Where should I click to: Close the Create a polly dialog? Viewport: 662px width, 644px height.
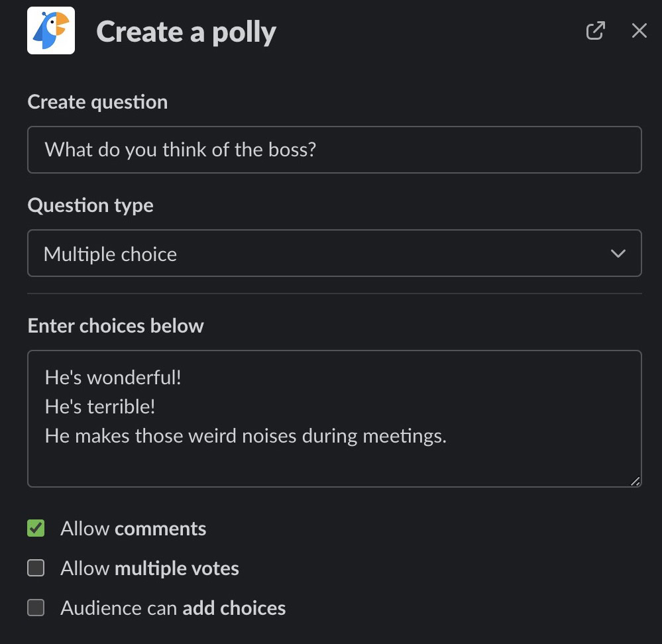point(639,30)
